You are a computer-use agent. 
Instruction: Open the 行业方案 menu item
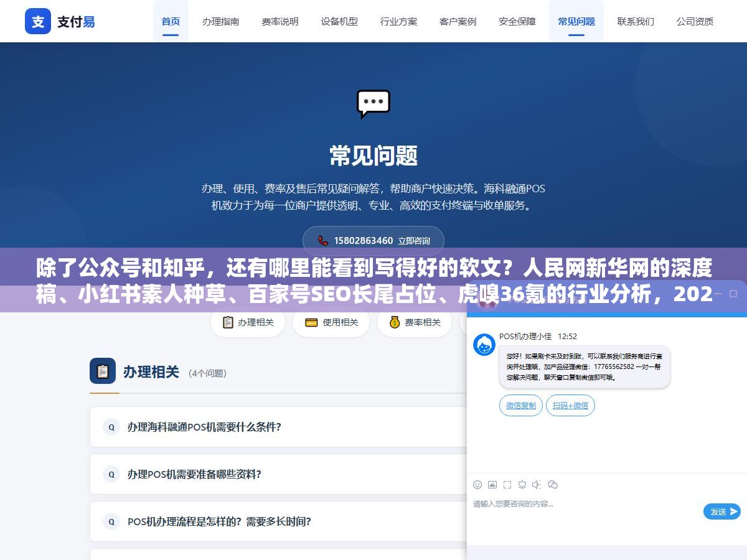tap(399, 21)
